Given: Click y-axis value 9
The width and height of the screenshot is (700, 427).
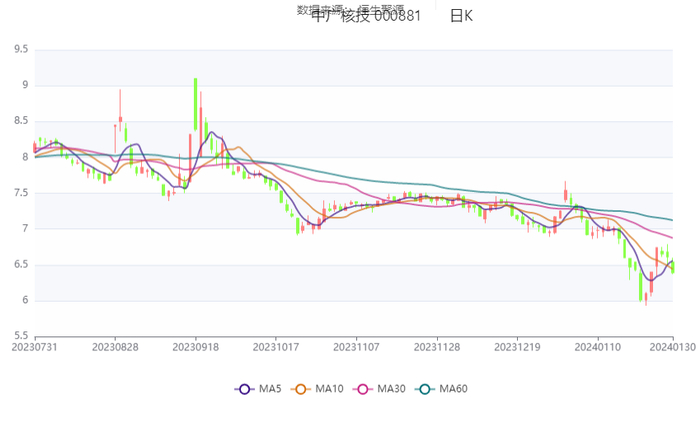Looking at the screenshot, I should point(25,85).
